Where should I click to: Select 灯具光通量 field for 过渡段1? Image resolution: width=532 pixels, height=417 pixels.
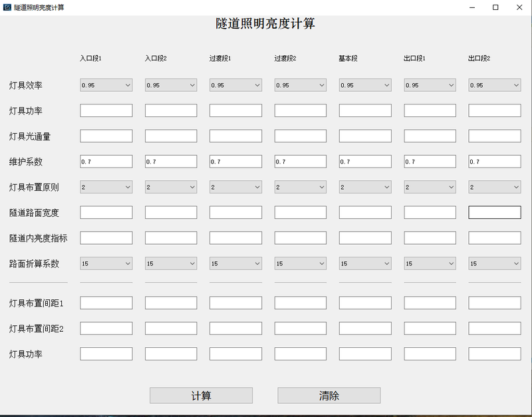click(x=235, y=136)
